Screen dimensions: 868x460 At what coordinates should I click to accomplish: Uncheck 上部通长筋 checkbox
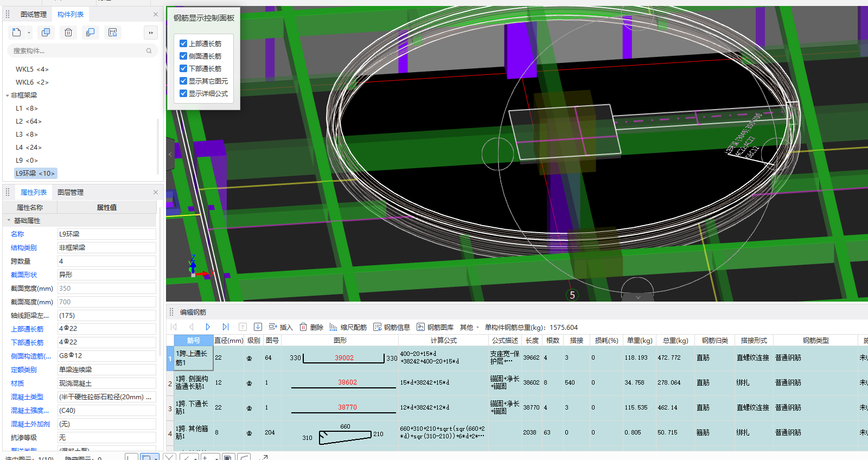point(183,43)
